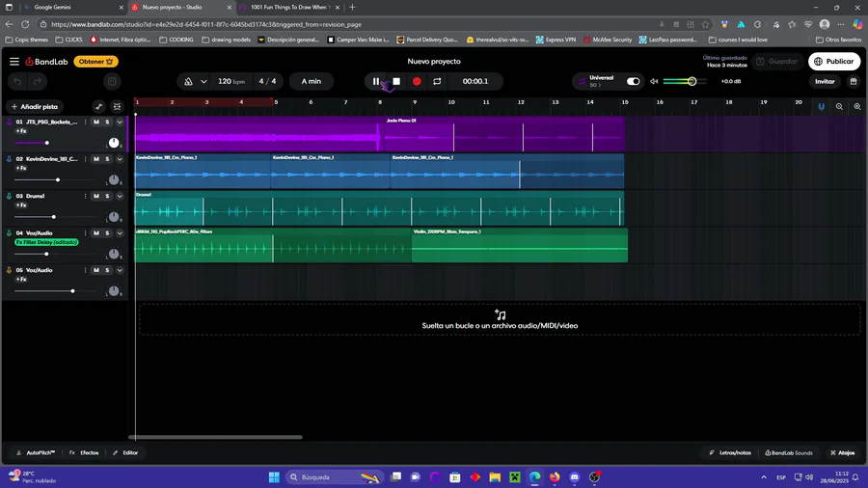Click +Fx on track 01

click(21, 131)
